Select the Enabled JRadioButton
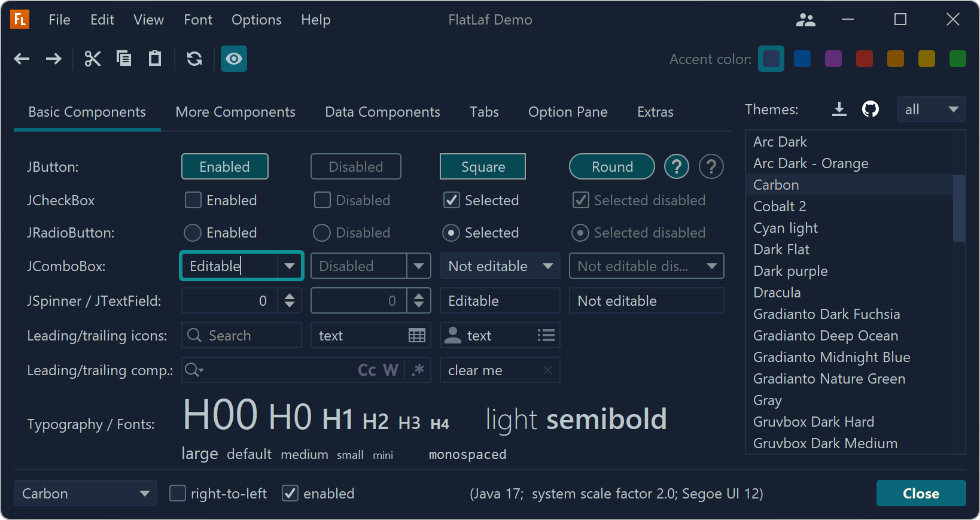Screen dimensions: 980x520 coord(193,233)
